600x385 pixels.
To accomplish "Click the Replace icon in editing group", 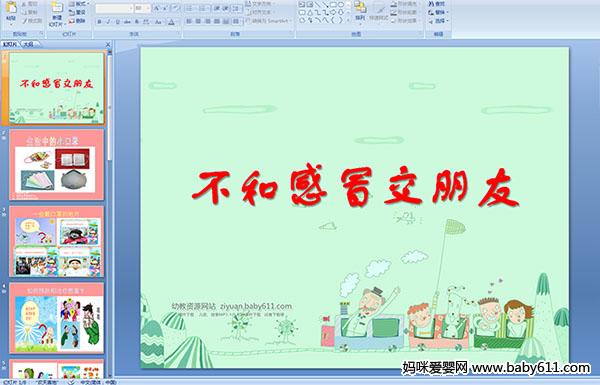I will pos(437,12).
